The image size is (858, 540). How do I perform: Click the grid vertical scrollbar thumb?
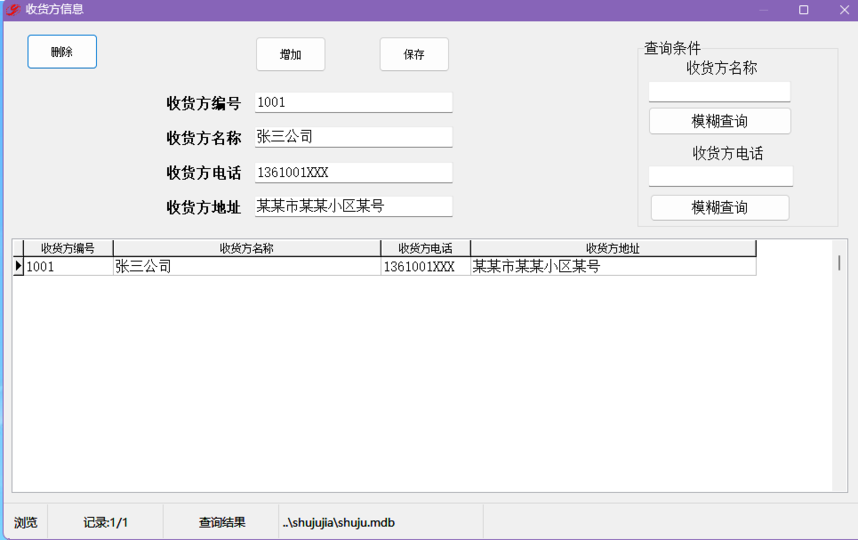click(x=839, y=263)
